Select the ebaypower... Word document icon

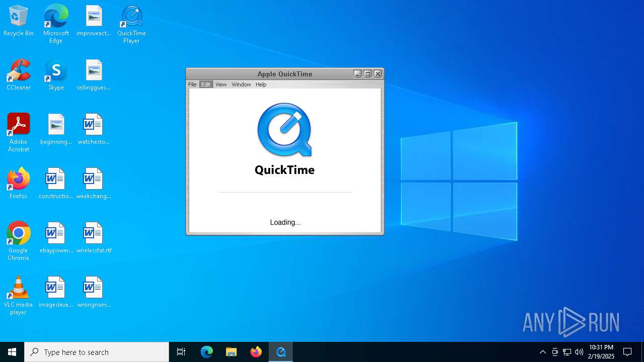(x=56, y=238)
